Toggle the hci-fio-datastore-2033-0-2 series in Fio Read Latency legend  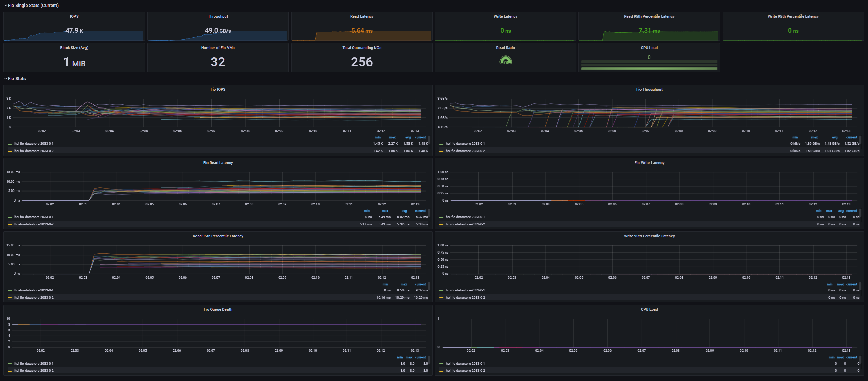[x=34, y=224]
